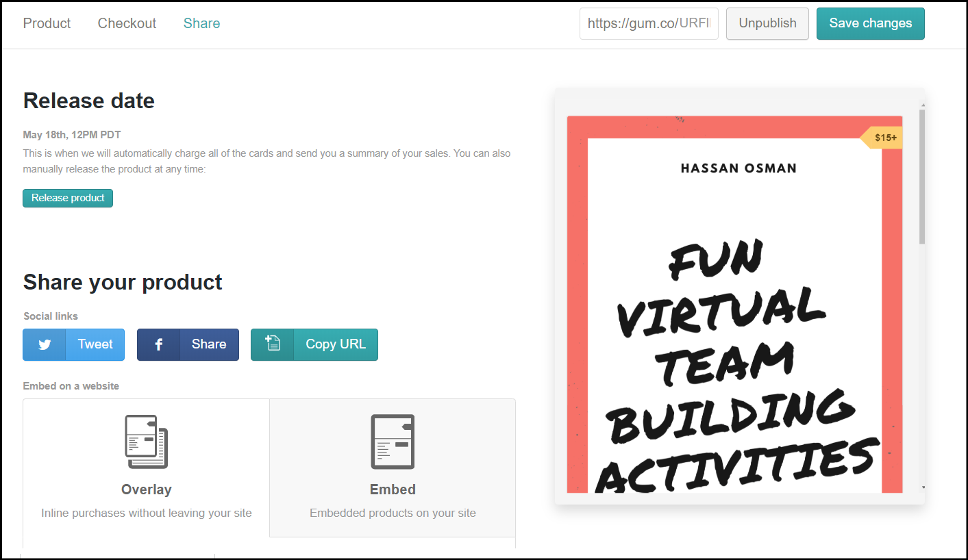
Task: Click the Release product button
Action: click(67, 198)
